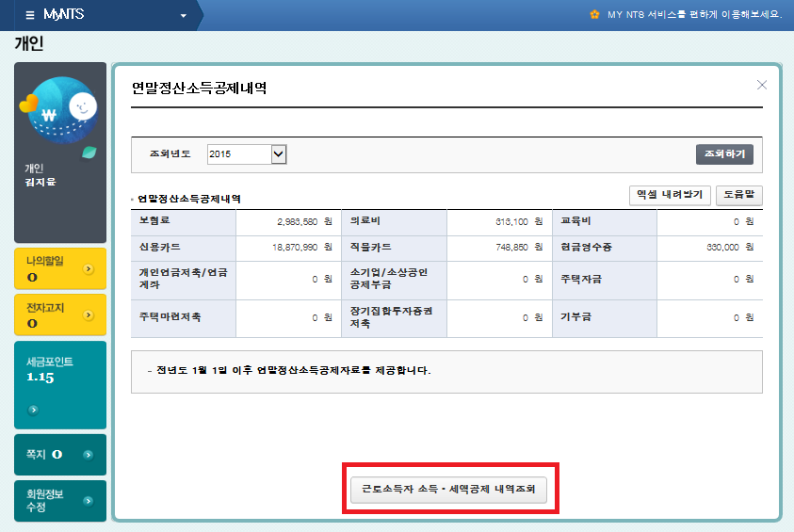Expand the dropdown arrow next to MyNTS

coord(183,16)
